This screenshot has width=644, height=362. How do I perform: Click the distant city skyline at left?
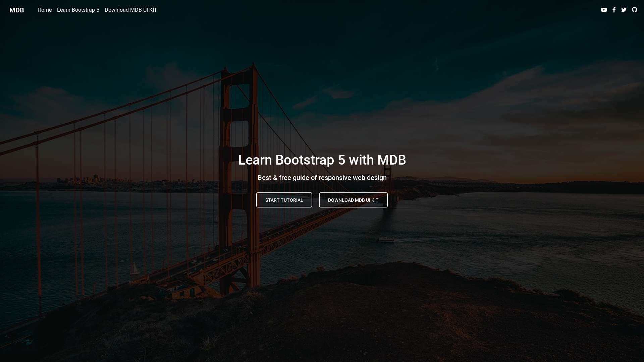96,179
